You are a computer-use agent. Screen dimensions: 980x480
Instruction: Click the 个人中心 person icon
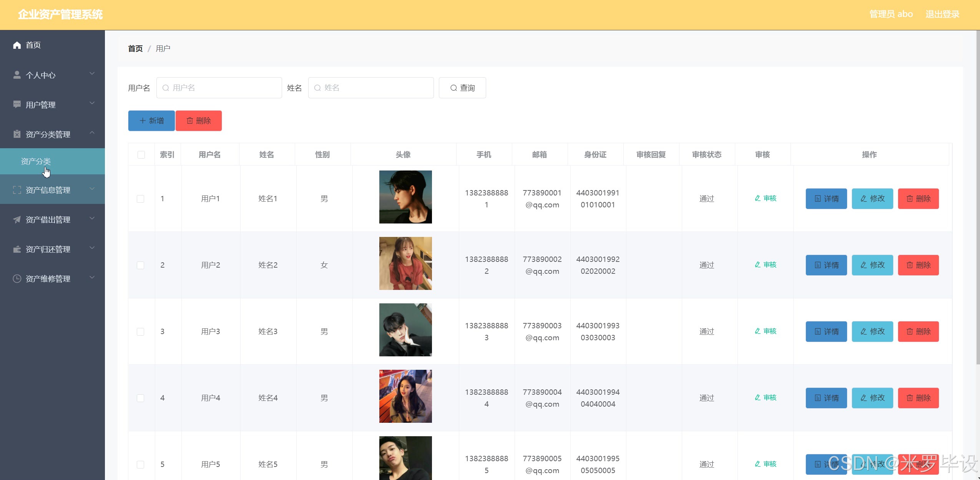pos(17,75)
